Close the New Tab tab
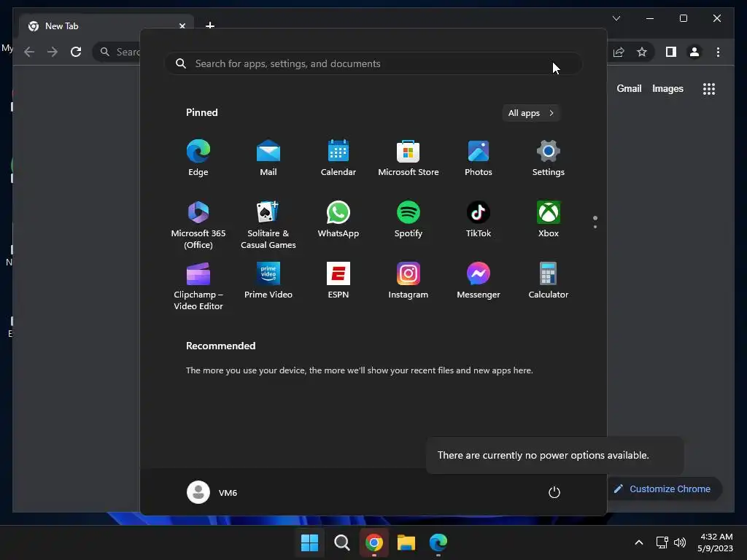This screenshot has width=747, height=560. tap(182, 26)
